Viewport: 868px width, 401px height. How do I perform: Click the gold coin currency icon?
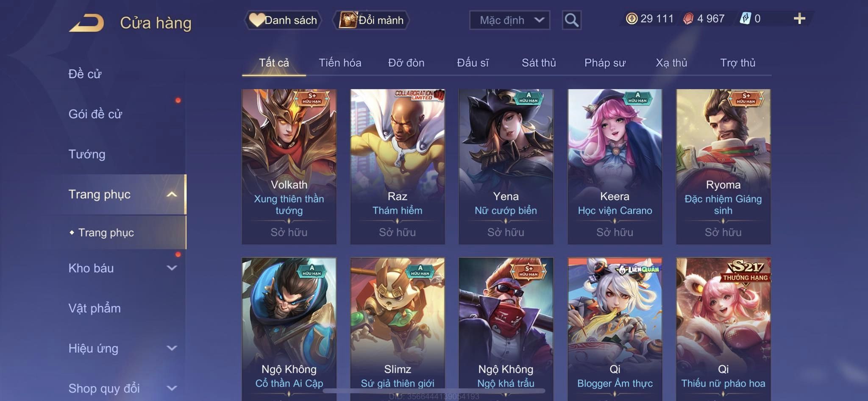point(632,19)
